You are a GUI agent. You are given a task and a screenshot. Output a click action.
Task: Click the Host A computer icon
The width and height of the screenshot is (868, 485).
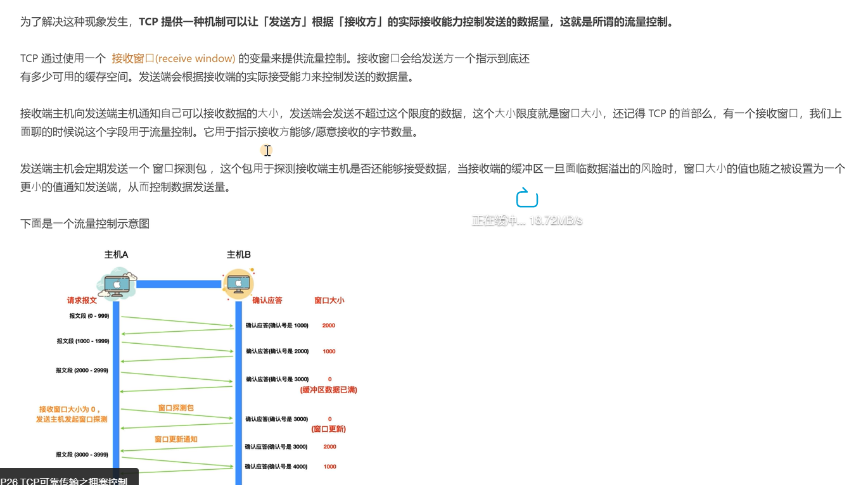pos(117,283)
